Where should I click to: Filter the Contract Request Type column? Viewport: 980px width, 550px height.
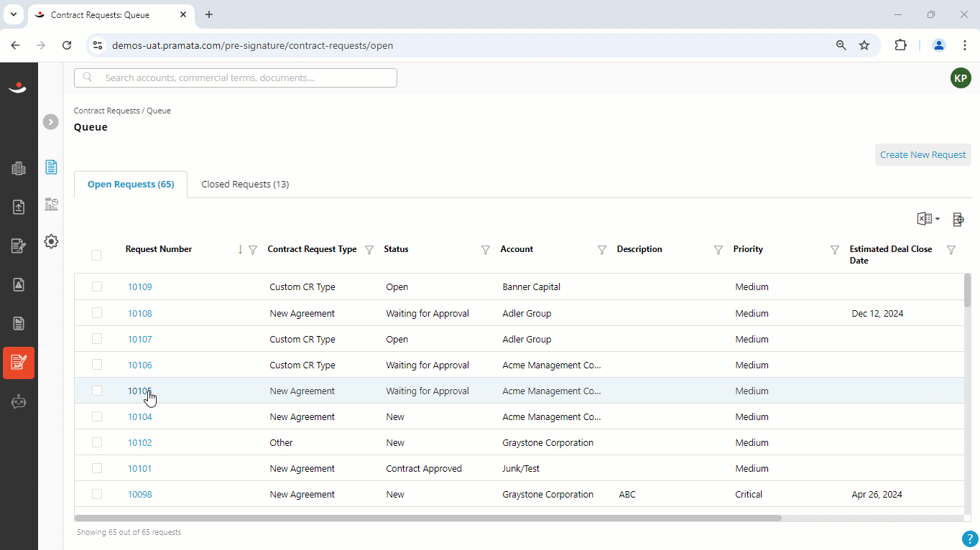369,250
